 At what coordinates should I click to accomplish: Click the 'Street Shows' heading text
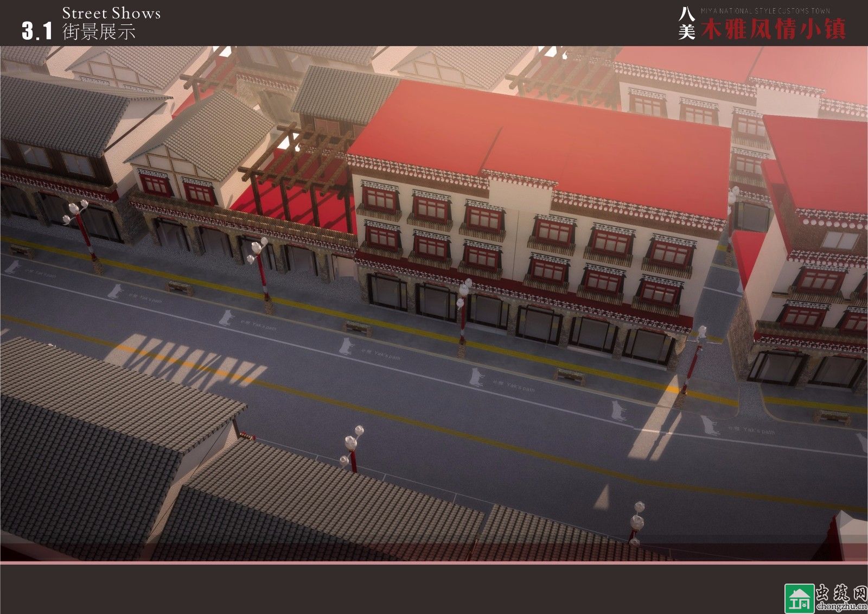[x=111, y=13]
